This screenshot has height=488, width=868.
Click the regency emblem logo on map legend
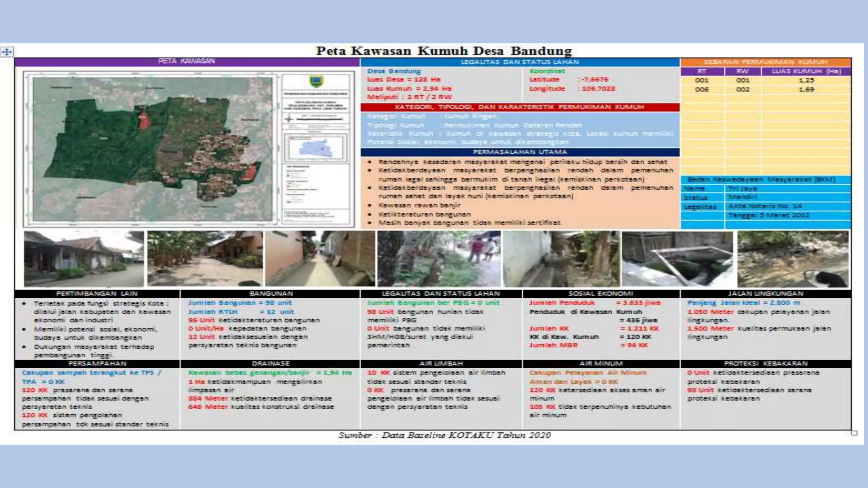pos(316,81)
